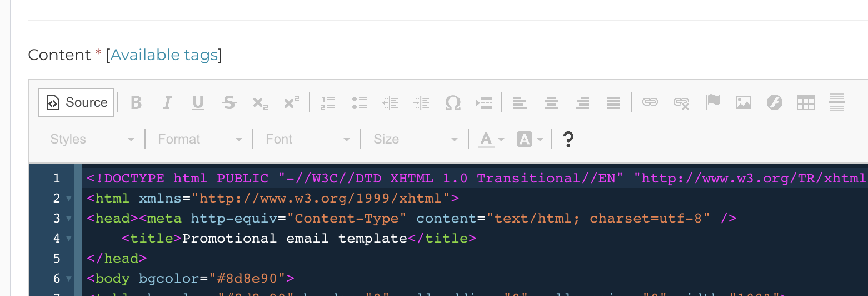868x296 pixels.
Task: Click the body bgcolor line of code
Action: tap(191, 278)
